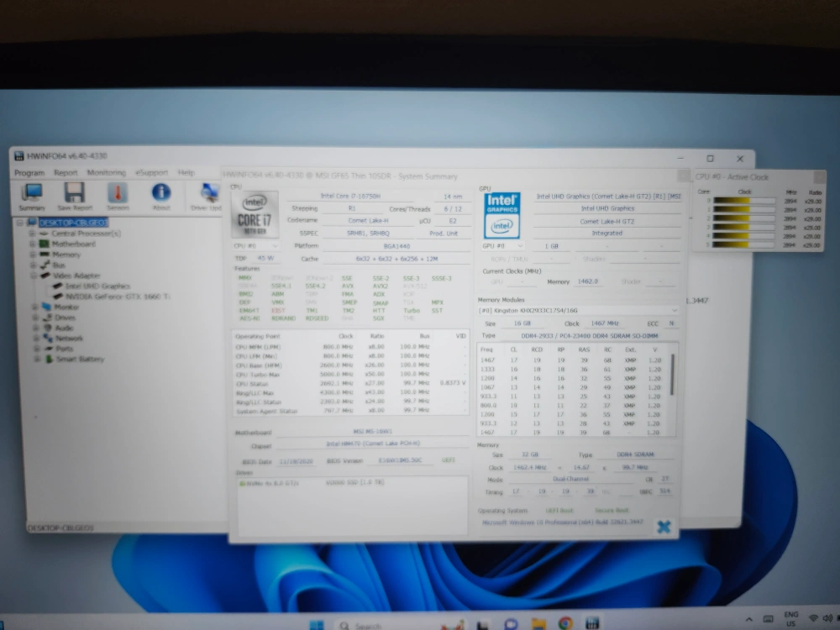Click the Bus icon in the tree
Viewport: 840px width, 630px height.
coord(45,265)
